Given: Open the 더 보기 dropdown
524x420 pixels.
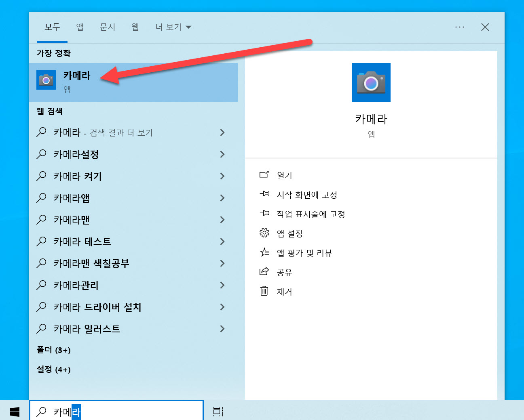Looking at the screenshot, I should [173, 27].
